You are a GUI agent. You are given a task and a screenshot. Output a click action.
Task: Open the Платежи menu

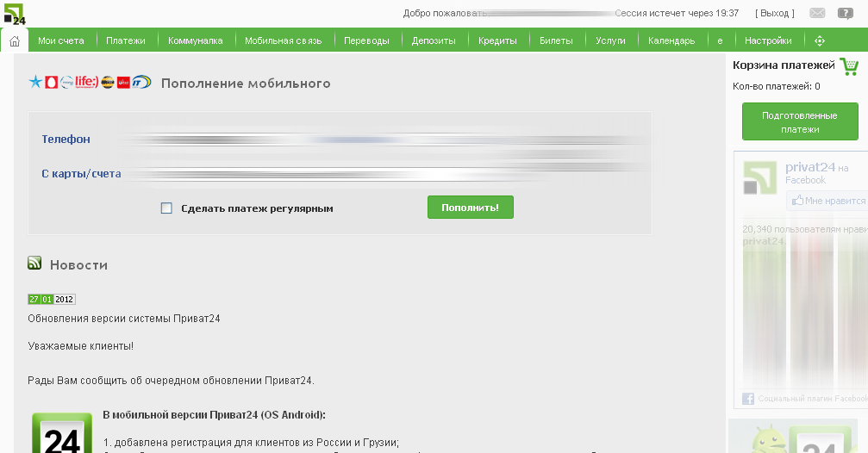[x=126, y=41]
